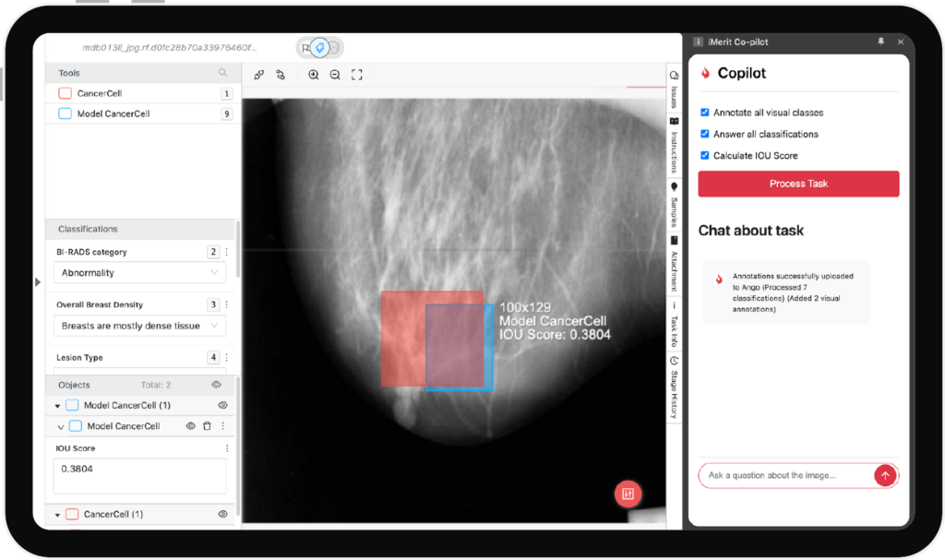Select the first relation tool in the canvas toolbar
This screenshot has height=560, width=945.
coord(259,75)
